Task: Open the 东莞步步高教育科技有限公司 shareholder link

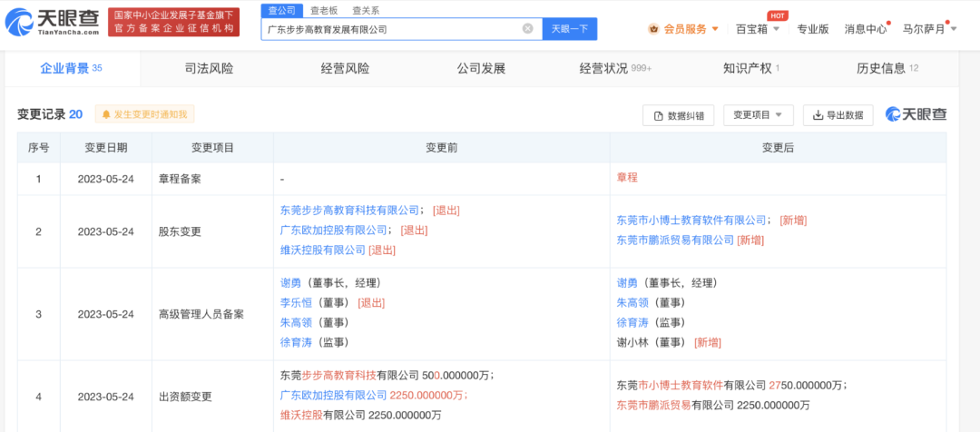Action: pyautogui.click(x=350, y=210)
